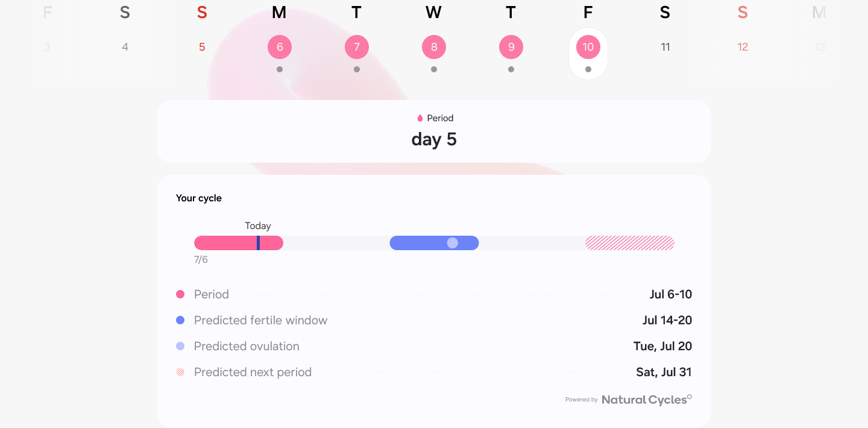Viewport: 868px width, 428px height.
Task: Click the blue fertile window legend dot
Action: tap(180, 320)
